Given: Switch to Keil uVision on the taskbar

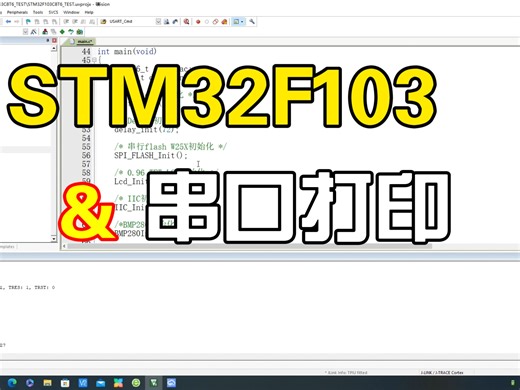Looking at the screenshot, I should pos(154,383).
